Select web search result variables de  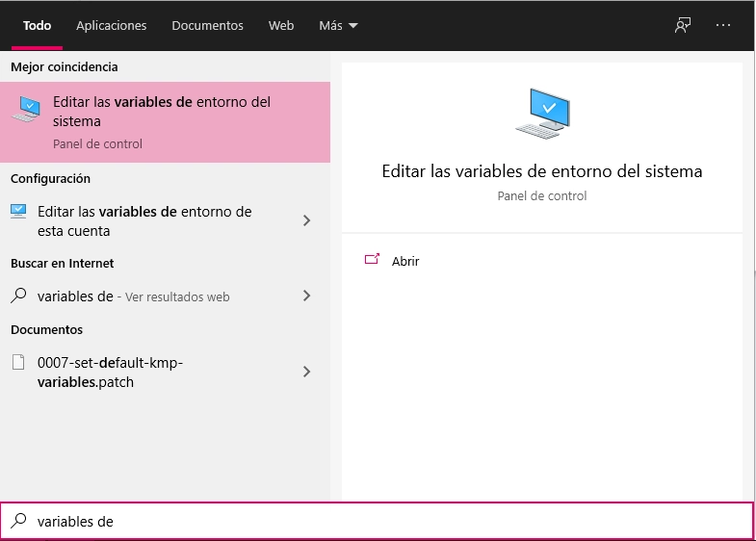(x=165, y=296)
